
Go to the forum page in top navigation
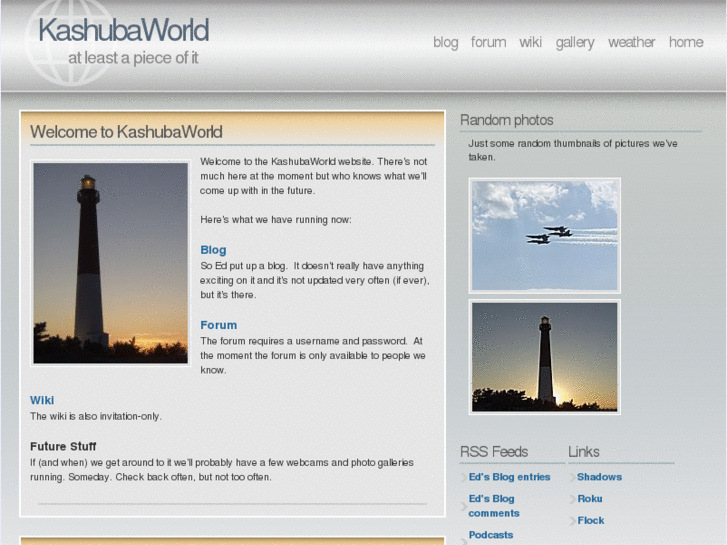pyautogui.click(x=488, y=42)
